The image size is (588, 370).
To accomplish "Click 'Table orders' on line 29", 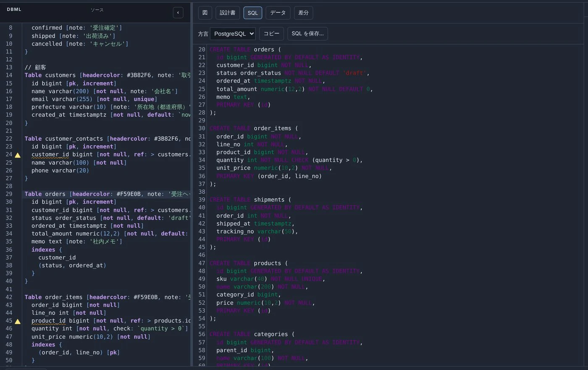I will (45, 194).
